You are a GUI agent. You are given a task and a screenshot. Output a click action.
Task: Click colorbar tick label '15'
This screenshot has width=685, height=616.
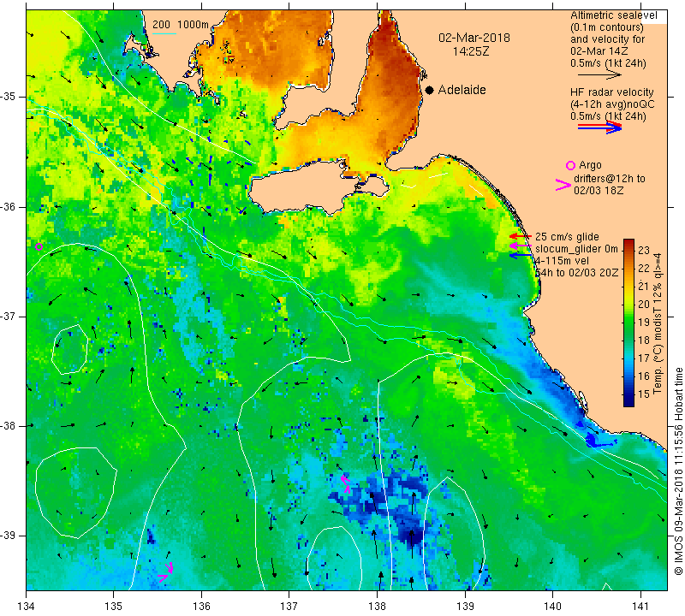coord(644,394)
